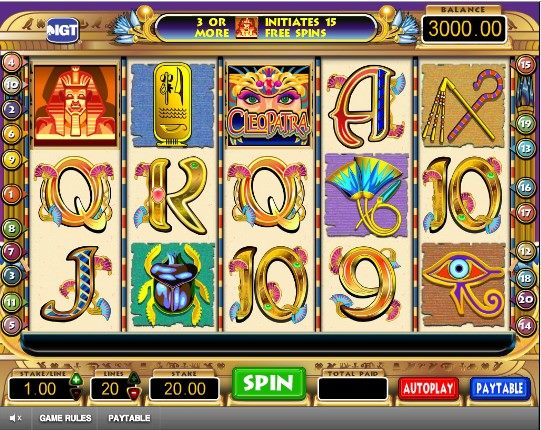The width and height of the screenshot is (541, 430).
Task: Click the Eye of Horus symbol
Action: tap(463, 285)
